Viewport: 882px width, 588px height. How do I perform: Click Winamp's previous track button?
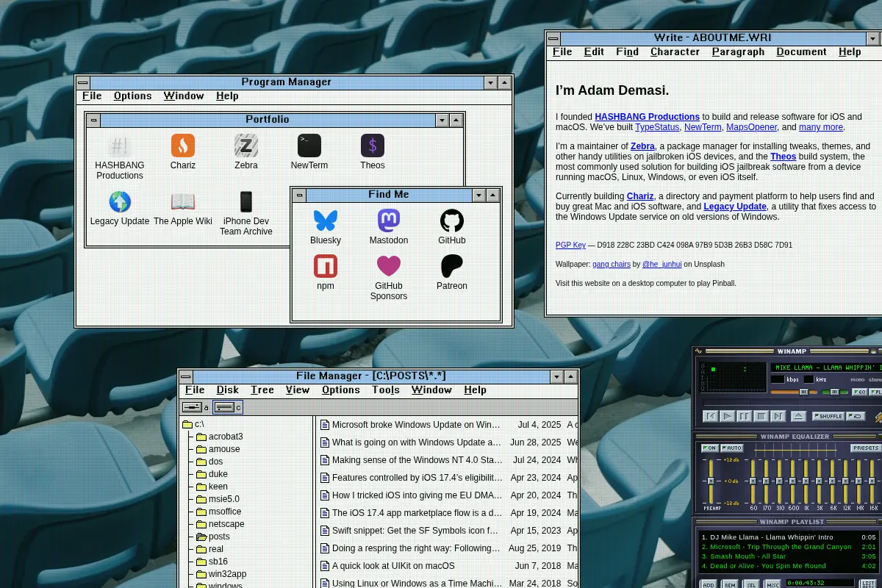click(711, 416)
